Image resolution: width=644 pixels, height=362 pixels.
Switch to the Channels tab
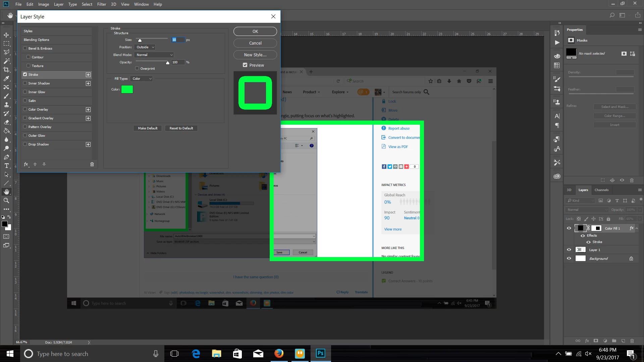601,190
